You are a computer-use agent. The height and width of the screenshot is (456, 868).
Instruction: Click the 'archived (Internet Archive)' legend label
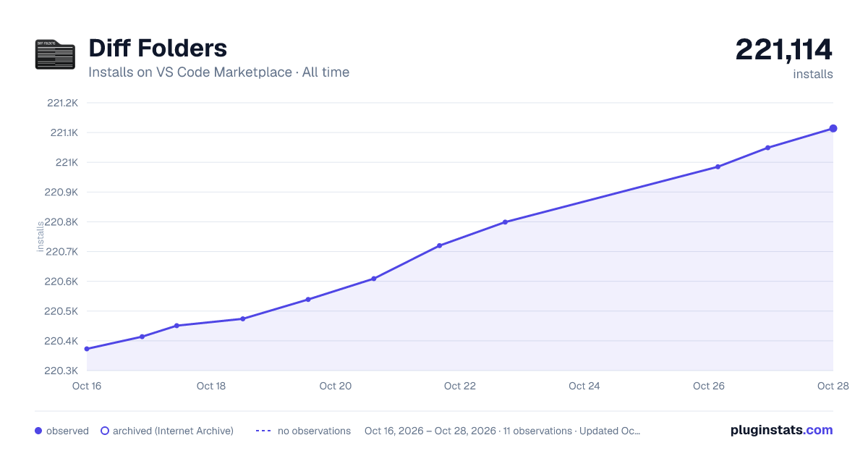pos(173,431)
